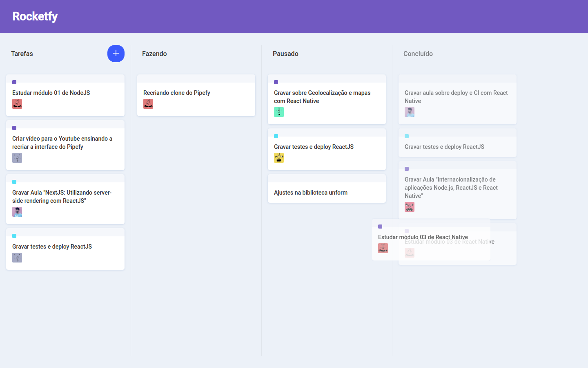
Task: Select 'Gravar aula sobre deploy e CI' card text
Action: [x=456, y=97]
